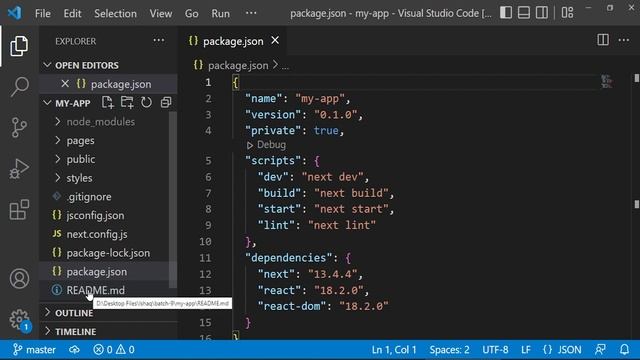
Task: Open next.config.js file
Action: [108, 234]
